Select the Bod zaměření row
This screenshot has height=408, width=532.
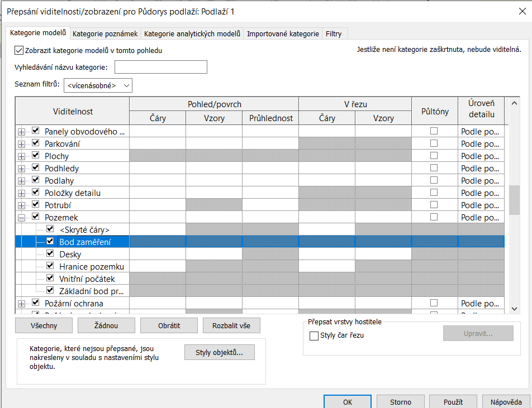click(85, 242)
